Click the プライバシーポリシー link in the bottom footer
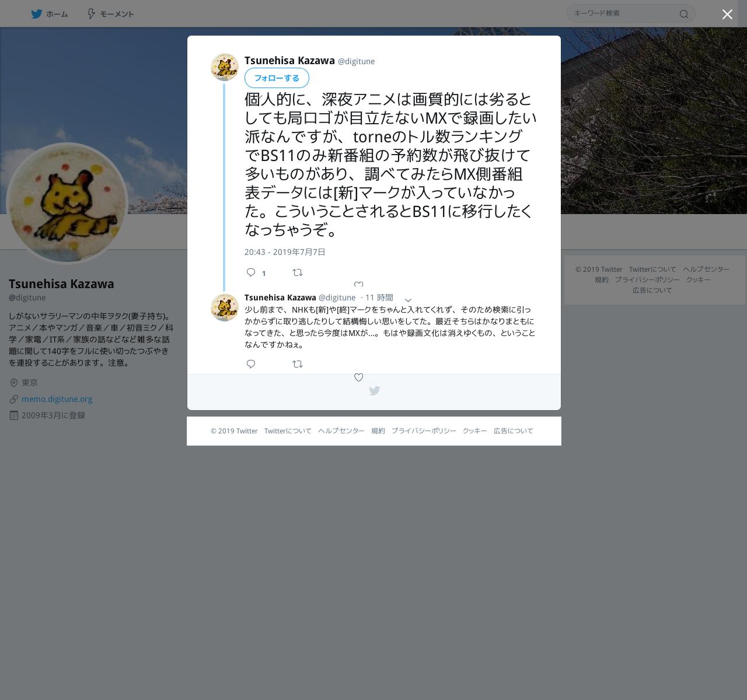Screen dimensions: 747x700 coord(424,431)
